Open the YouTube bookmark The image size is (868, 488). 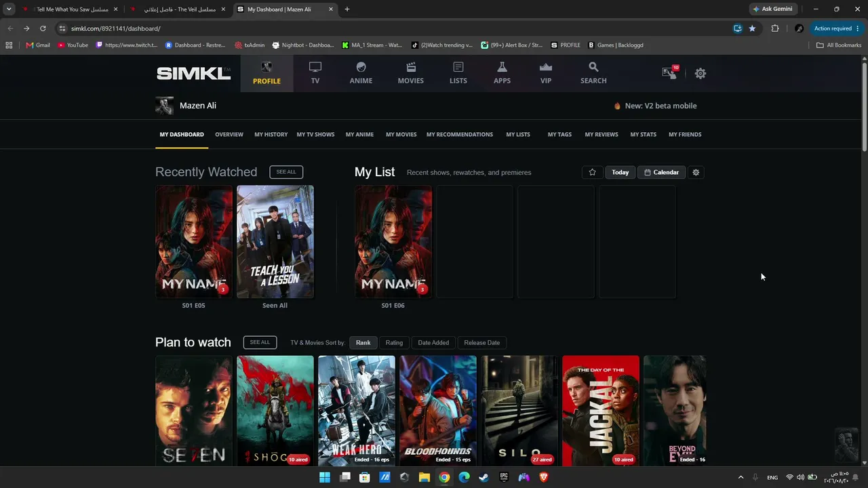(x=73, y=45)
